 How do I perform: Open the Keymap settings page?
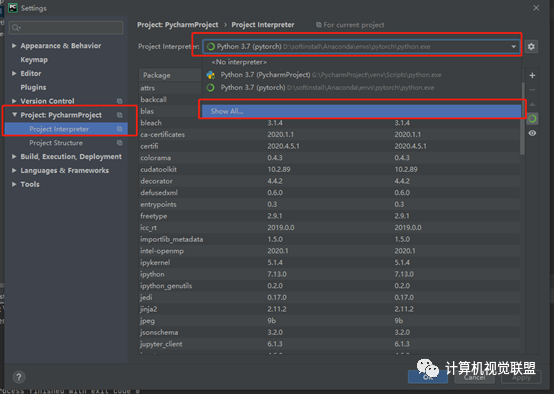34,59
